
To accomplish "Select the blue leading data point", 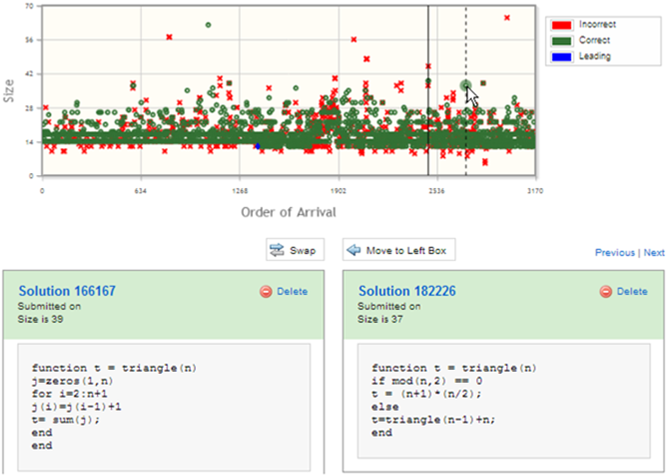I will pyautogui.click(x=257, y=146).
